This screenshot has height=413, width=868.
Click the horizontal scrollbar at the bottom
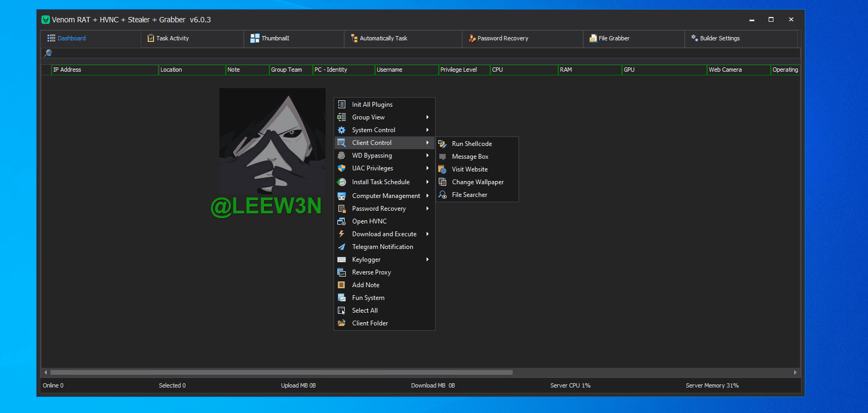282,373
